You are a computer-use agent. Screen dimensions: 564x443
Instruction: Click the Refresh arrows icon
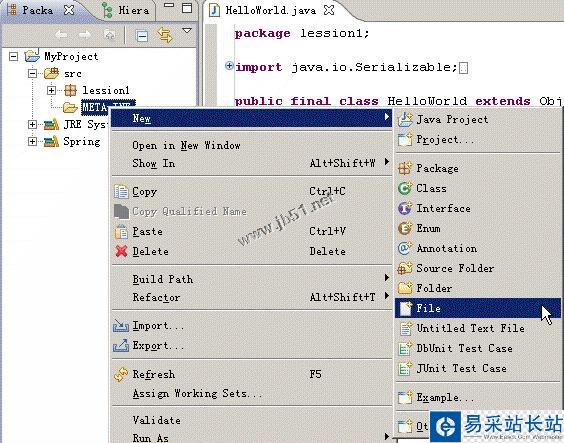click(x=121, y=374)
